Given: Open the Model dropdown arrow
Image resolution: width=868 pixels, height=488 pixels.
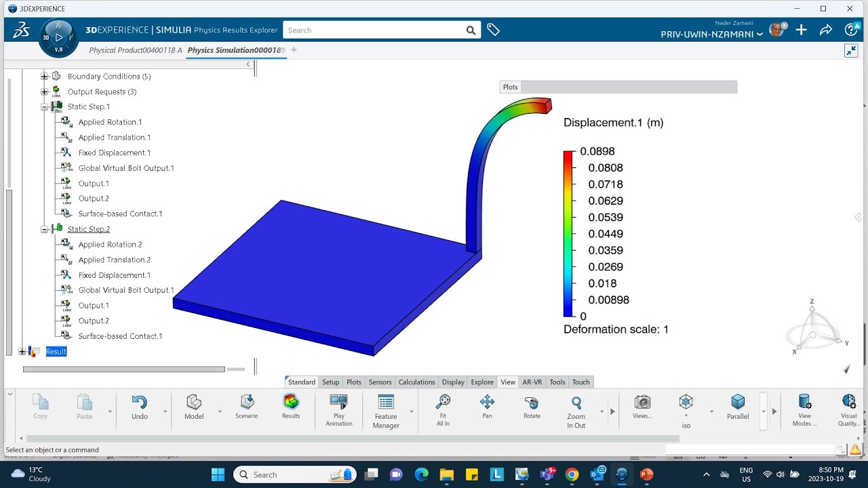Looking at the screenshot, I should click(220, 411).
